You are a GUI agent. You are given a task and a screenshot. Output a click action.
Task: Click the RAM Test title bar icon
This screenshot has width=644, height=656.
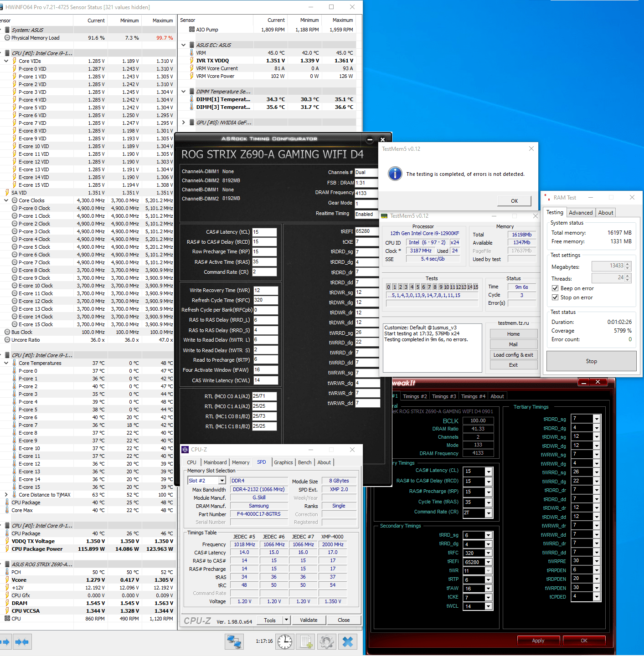[547, 197]
